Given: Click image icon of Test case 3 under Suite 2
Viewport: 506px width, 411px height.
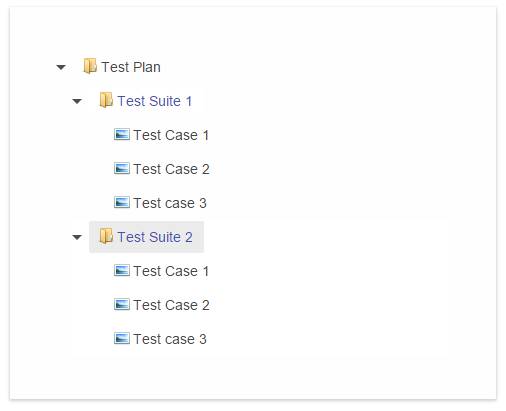Looking at the screenshot, I should [x=122, y=338].
